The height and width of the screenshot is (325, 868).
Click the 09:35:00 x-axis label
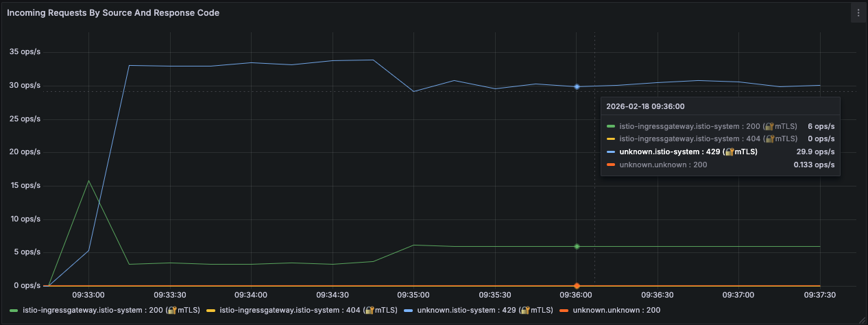(x=413, y=295)
